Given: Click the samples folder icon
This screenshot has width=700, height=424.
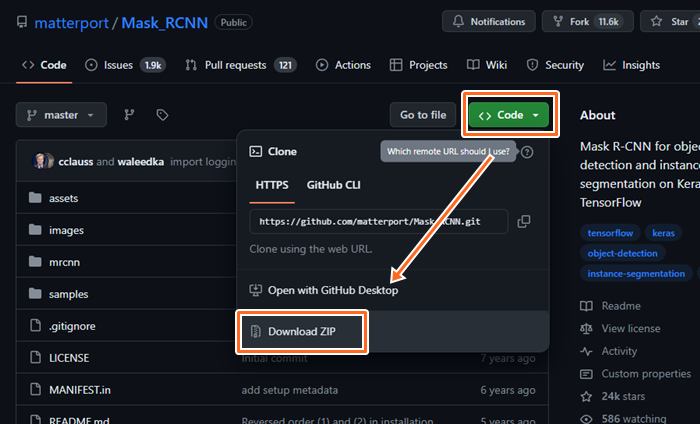Looking at the screenshot, I should pyautogui.click(x=35, y=294).
